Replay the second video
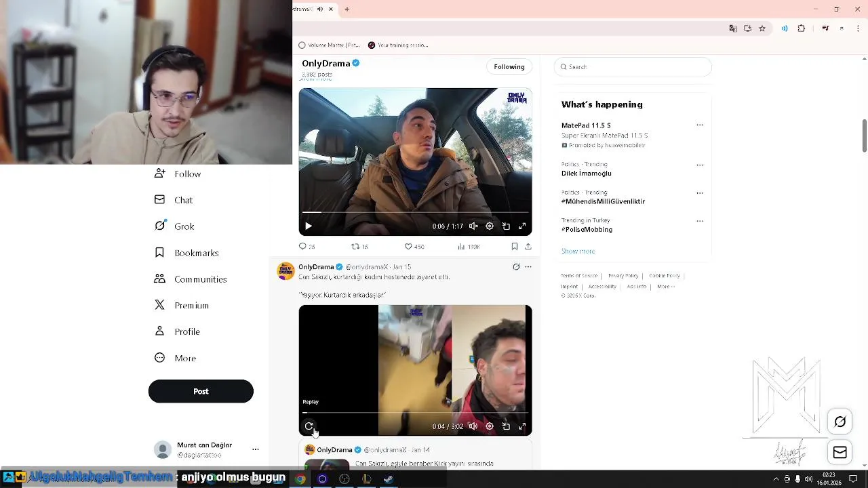The image size is (868, 488). click(x=309, y=426)
